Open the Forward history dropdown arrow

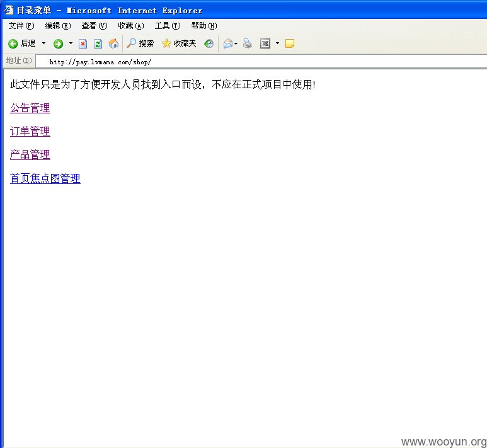71,43
